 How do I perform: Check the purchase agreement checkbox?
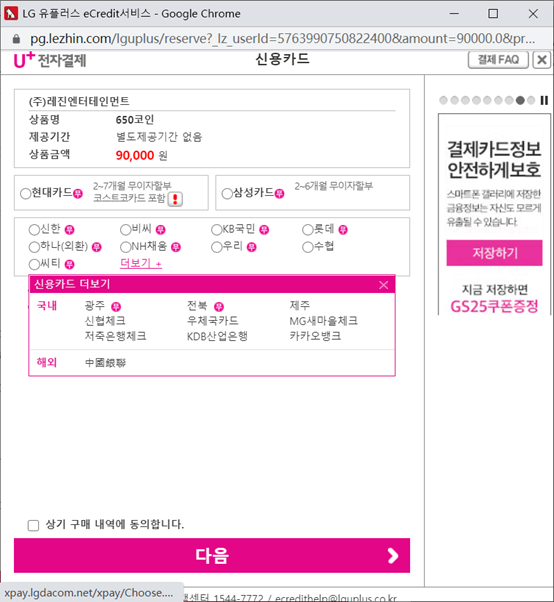click(33, 525)
